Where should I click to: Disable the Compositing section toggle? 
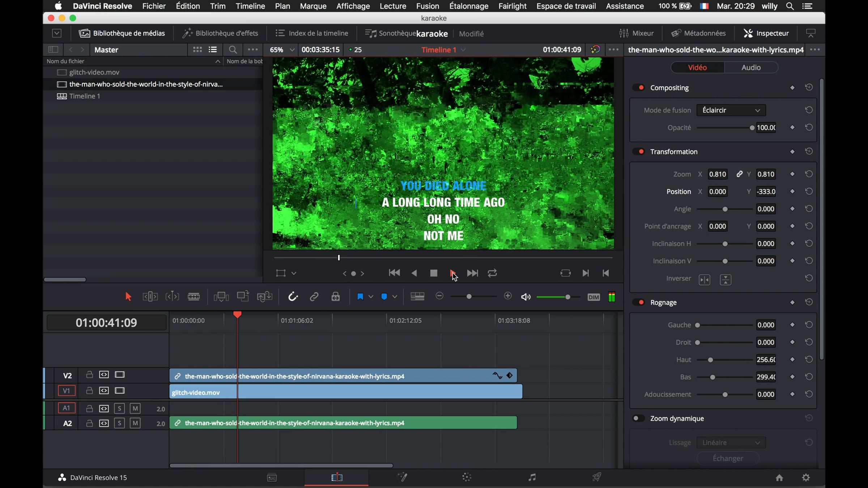[x=639, y=87]
